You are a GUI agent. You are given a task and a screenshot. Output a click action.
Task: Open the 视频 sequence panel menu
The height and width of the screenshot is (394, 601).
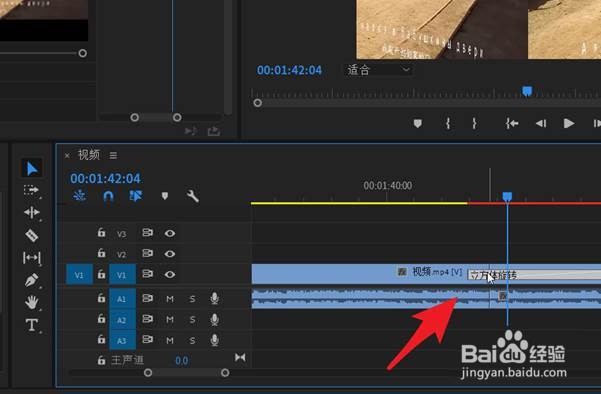113,155
